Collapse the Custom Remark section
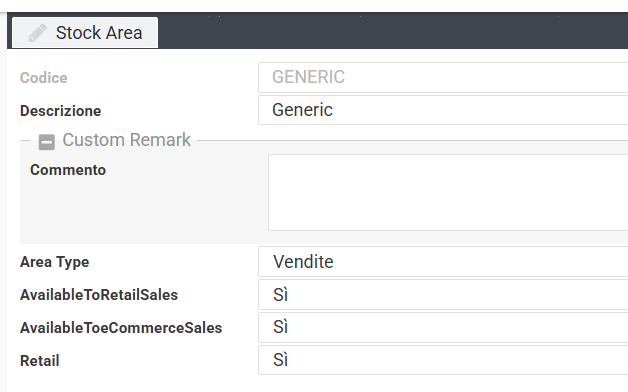This screenshot has height=392, width=628. point(46,142)
